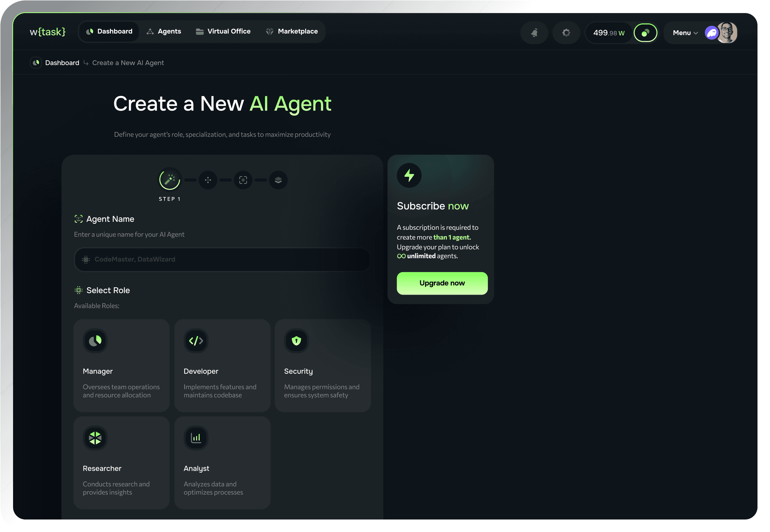Screen dimensions: 770x532
Task: Click the Researcher role icon
Action: (95, 438)
